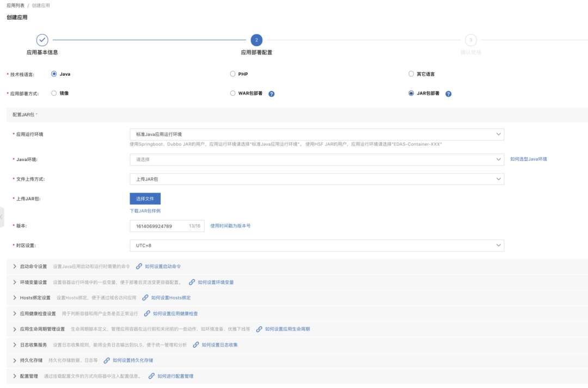Click the 版本 input field
This screenshot has width=588, height=388.
(x=167, y=226)
